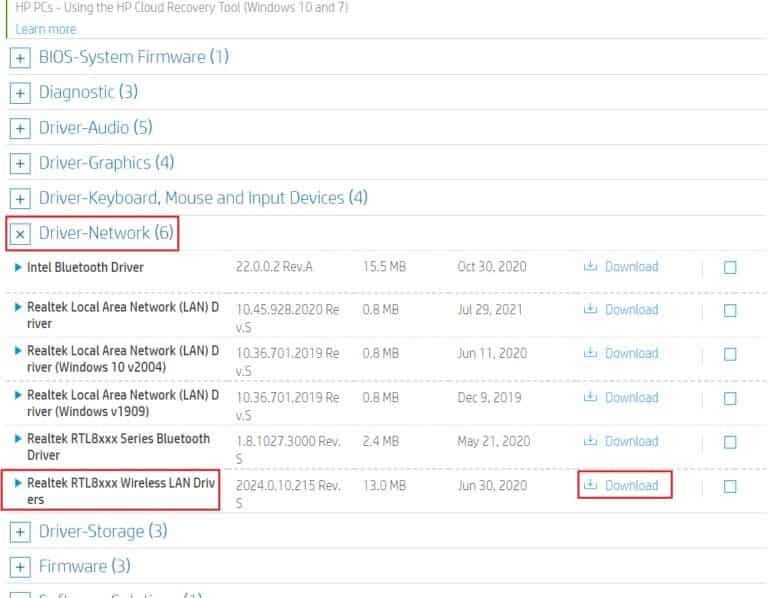Open Driver-Storage (3) heading
This screenshot has width=768, height=598.
click(103, 531)
